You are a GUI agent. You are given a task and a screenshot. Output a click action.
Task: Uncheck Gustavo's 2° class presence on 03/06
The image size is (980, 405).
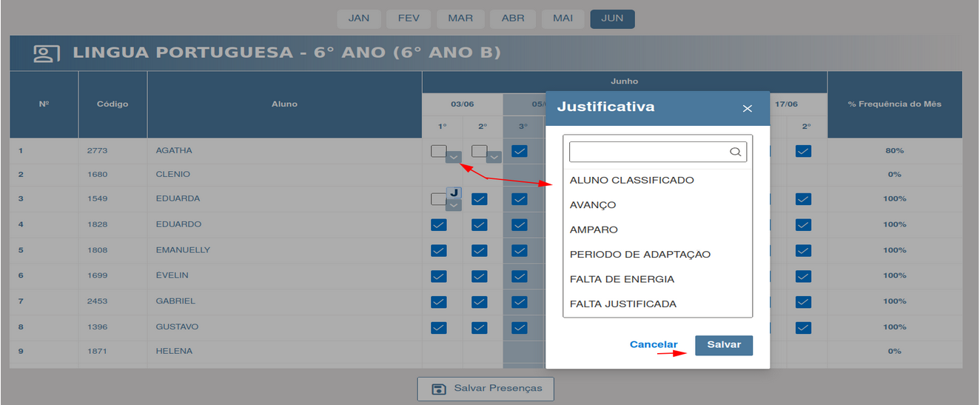tap(479, 327)
